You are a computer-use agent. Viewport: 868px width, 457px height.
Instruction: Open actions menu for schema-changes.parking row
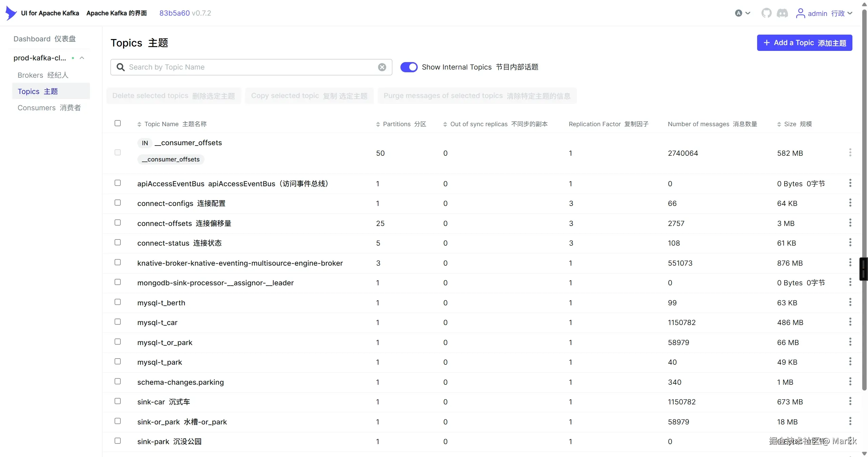pyautogui.click(x=850, y=382)
